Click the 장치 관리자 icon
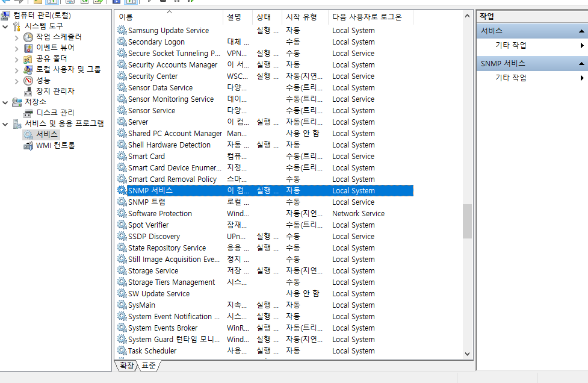Viewport: 588px width, 383px height. (x=28, y=91)
